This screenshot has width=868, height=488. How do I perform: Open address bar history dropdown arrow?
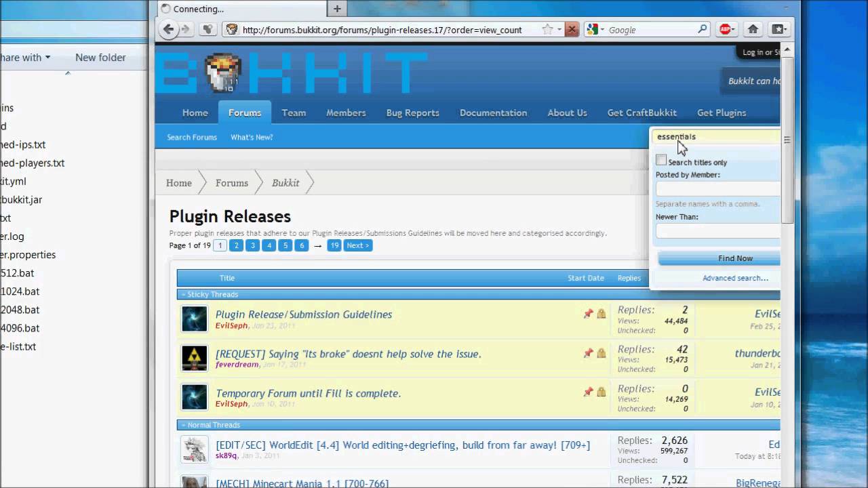[x=559, y=30]
